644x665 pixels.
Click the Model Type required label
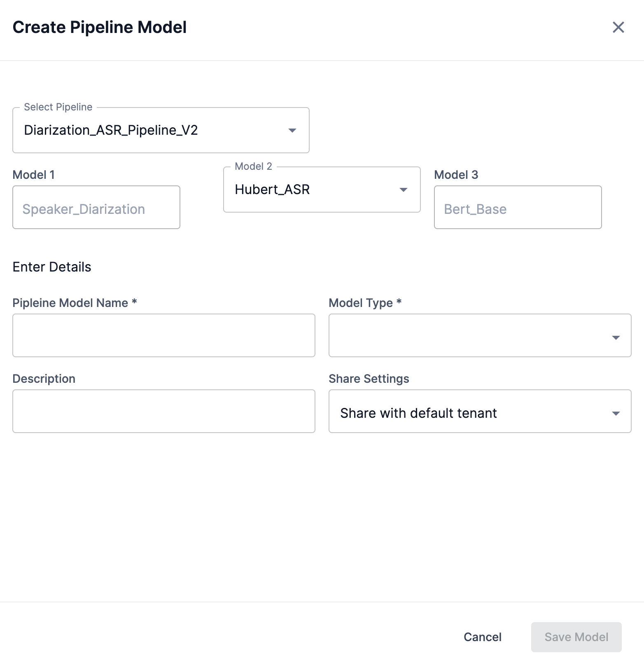pos(365,303)
